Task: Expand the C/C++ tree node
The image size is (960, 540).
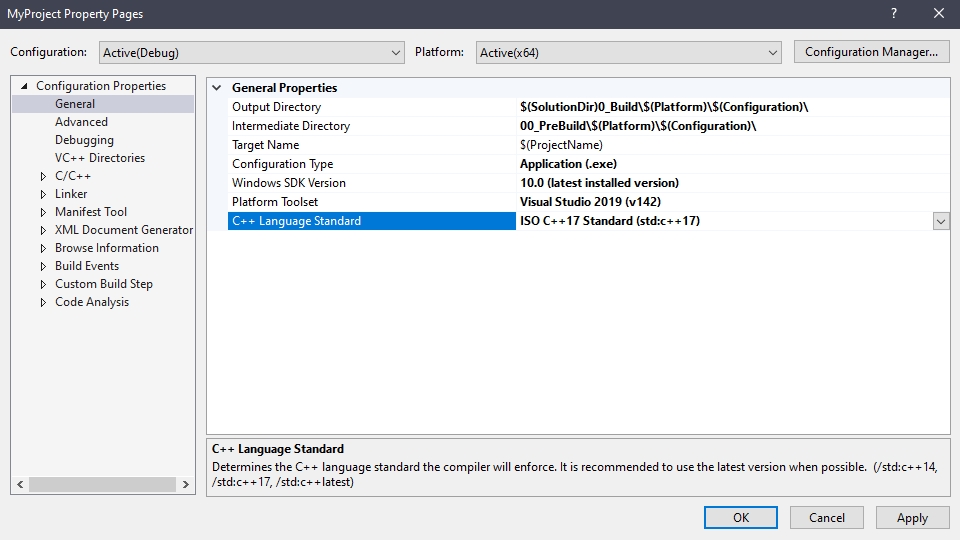Action: 43,176
